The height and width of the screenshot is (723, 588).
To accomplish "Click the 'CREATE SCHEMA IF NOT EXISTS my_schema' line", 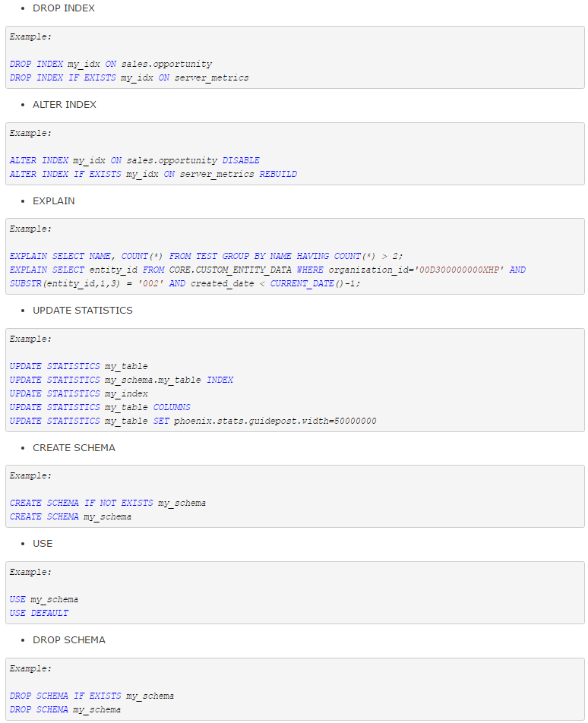I will point(107,503).
